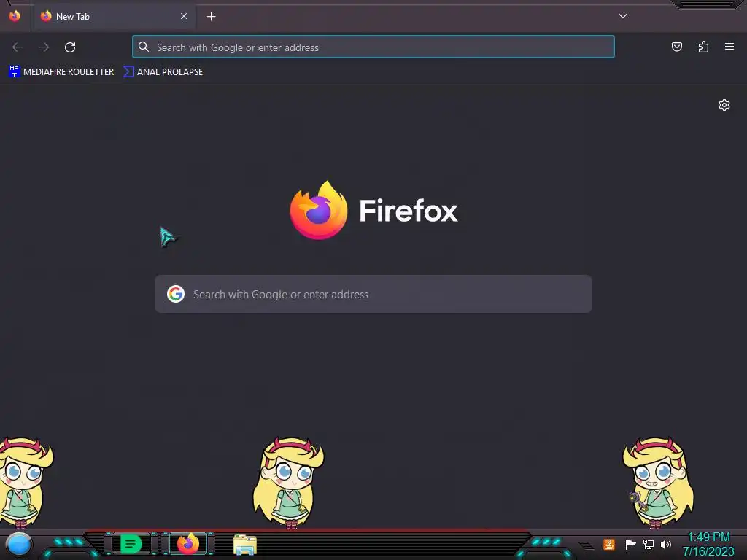
Task: Click the 1:49 PM clock
Action: [x=708, y=537]
